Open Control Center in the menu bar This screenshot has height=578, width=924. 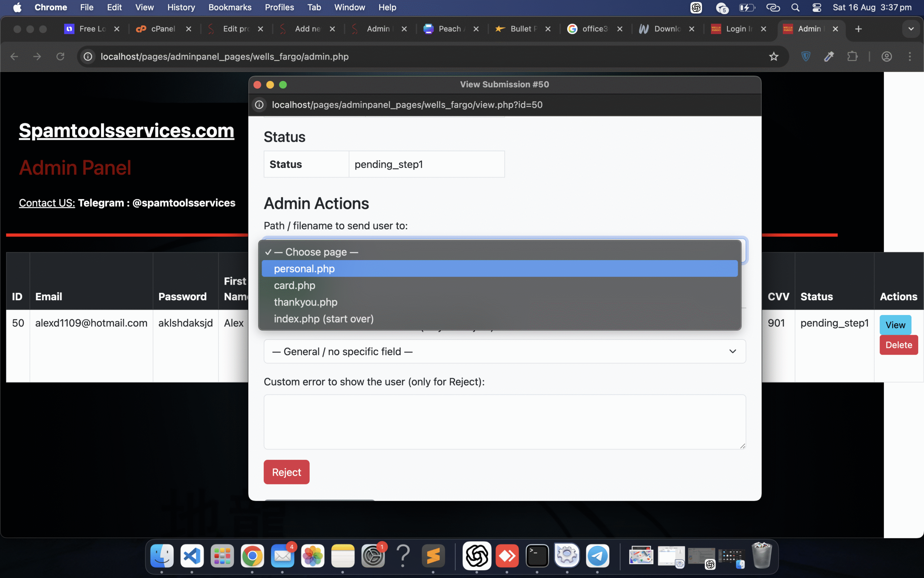817,8
